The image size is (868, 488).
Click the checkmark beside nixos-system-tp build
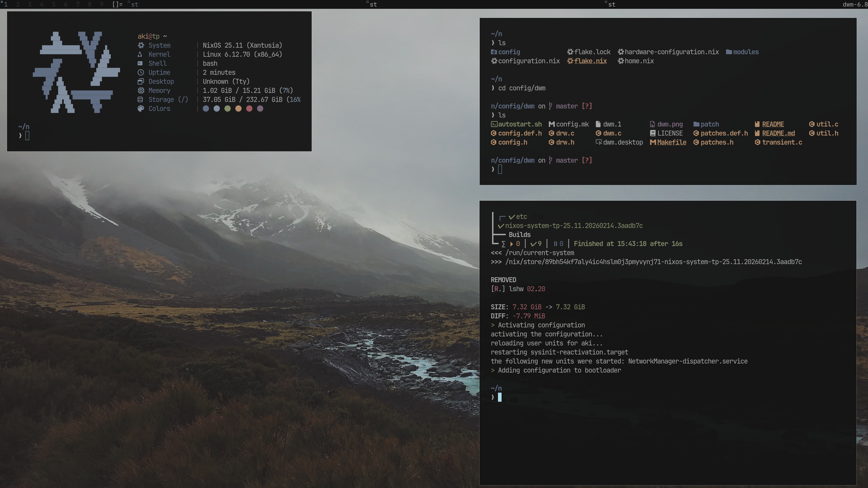coord(501,226)
